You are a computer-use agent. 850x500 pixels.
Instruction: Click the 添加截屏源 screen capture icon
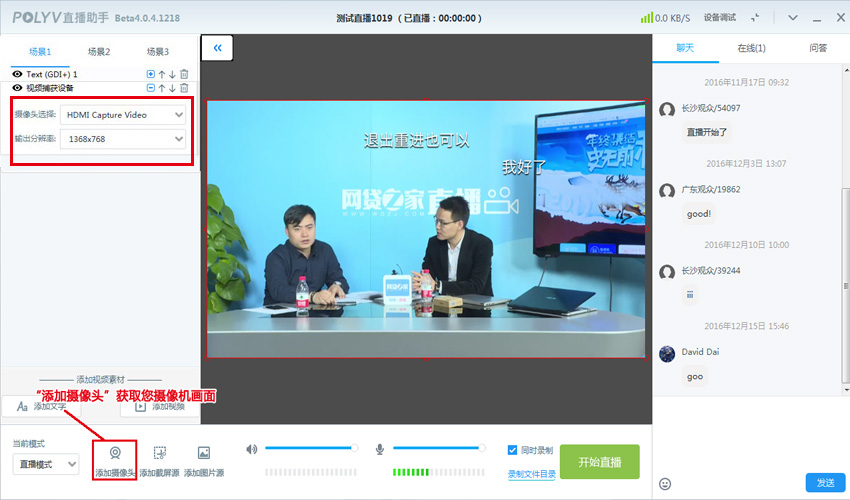[159, 453]
